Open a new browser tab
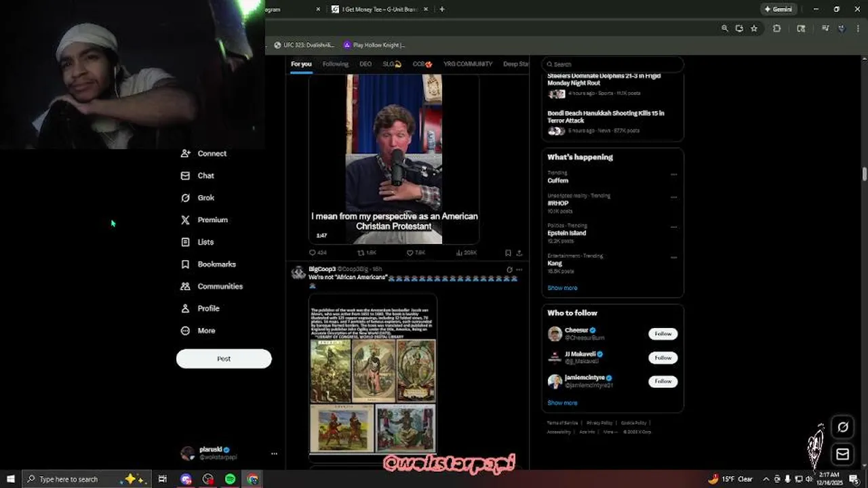 [442, 9]
